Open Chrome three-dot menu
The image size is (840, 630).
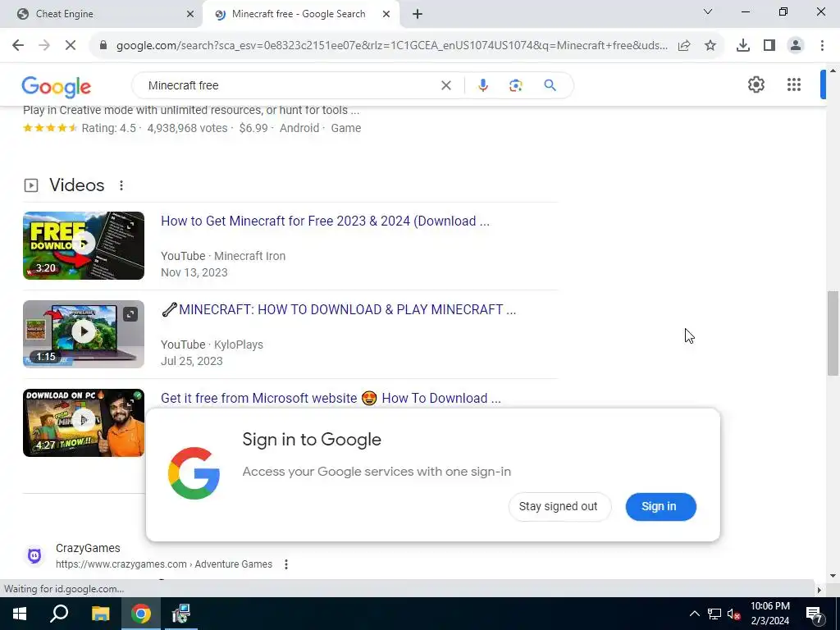point(822,46)
